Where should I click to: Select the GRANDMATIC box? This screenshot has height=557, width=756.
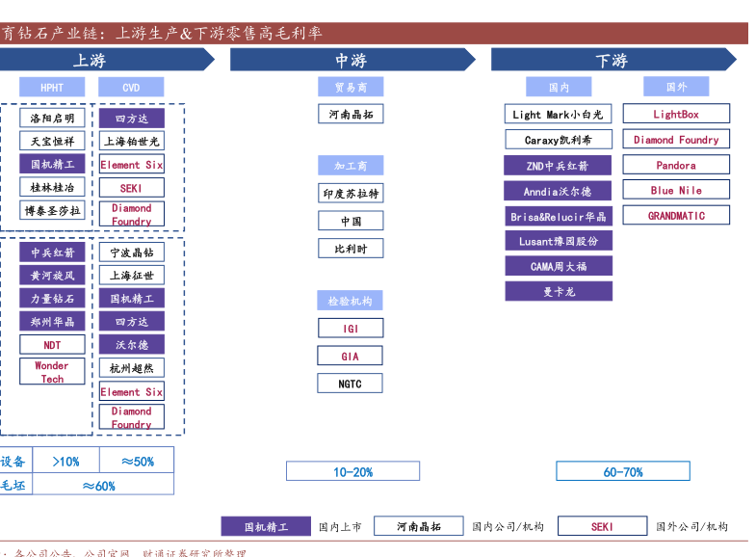(676, 216)
